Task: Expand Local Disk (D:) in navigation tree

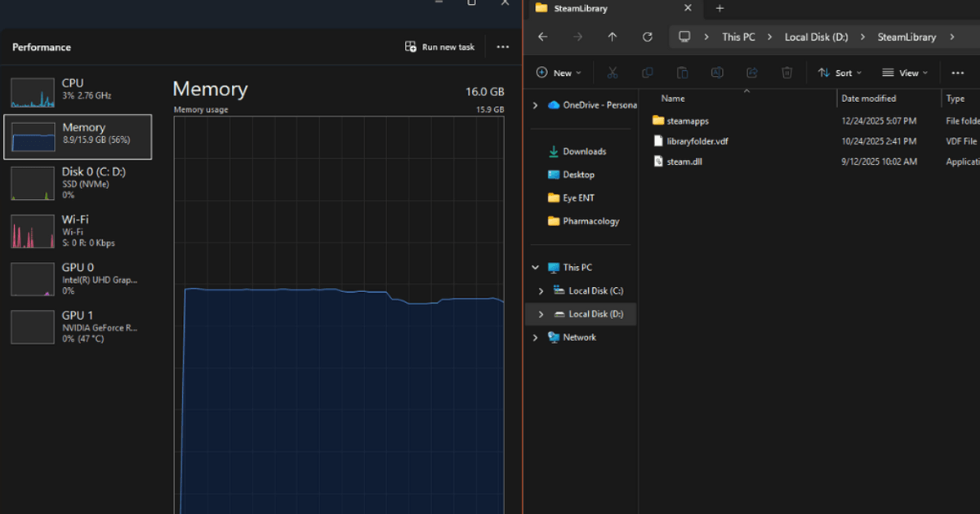Action: click(541, 314)
